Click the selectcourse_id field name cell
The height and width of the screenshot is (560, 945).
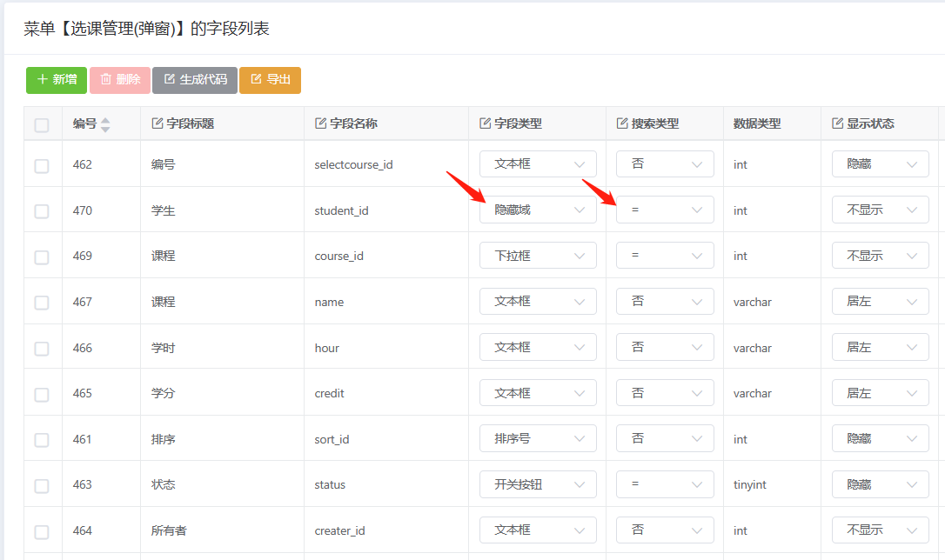(353, 164)
